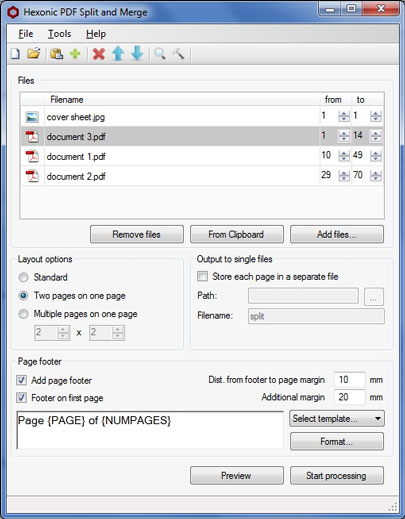The image size is (405, 519).
Task: Click the multiple pages columns stepper
Action: tap(63, 333)
